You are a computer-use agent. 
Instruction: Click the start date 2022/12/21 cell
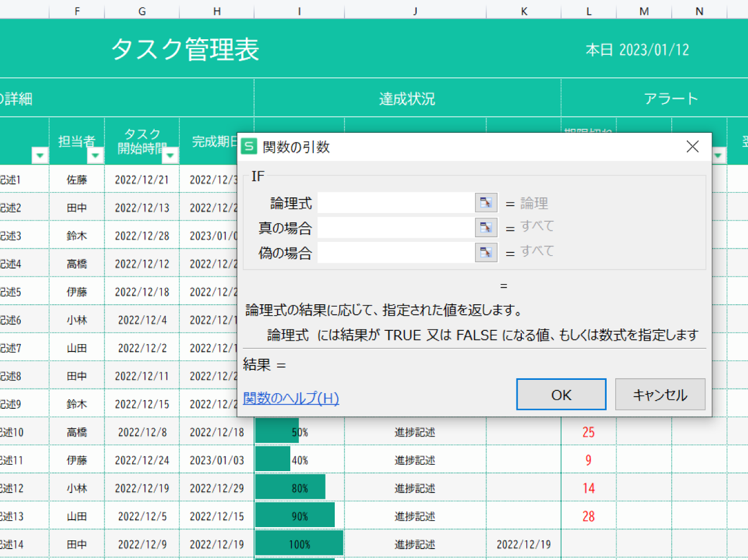142,180
